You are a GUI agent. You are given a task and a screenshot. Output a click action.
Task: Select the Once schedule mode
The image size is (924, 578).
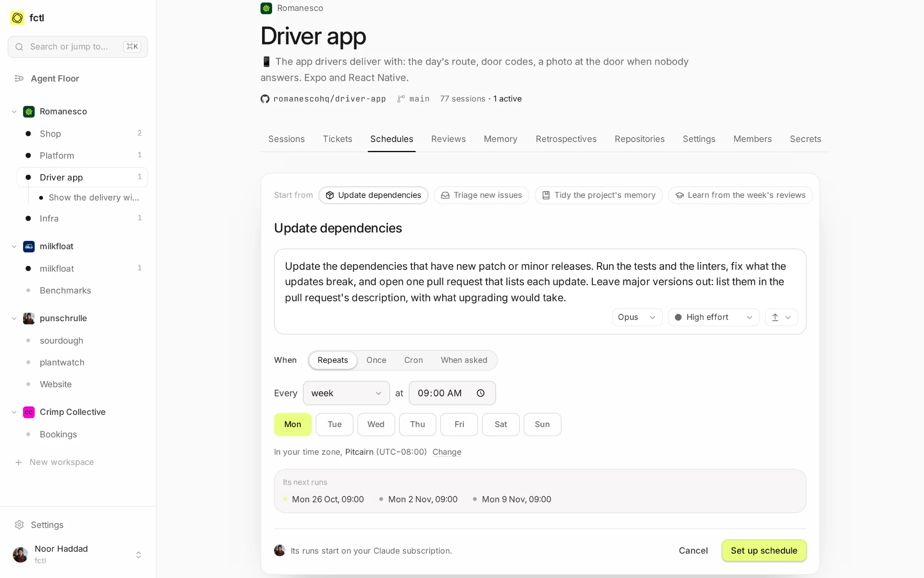pos(376,360)
